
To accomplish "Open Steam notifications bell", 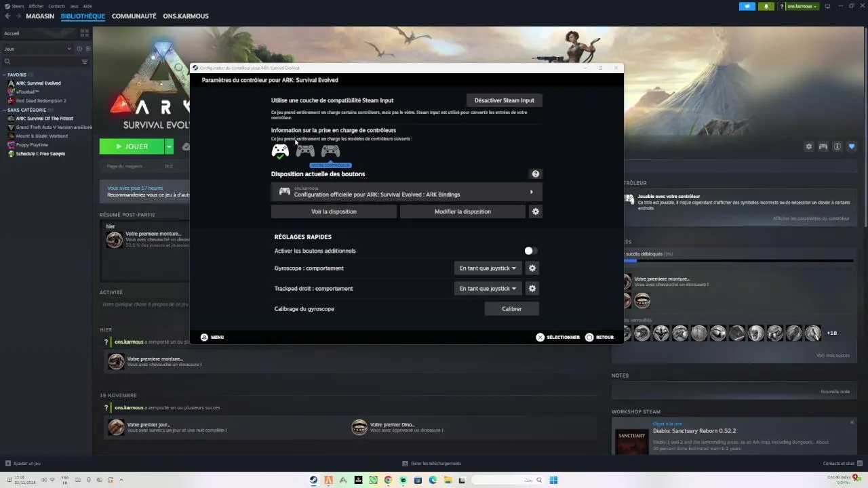I will pyautogui.click(x=766, y=6).
